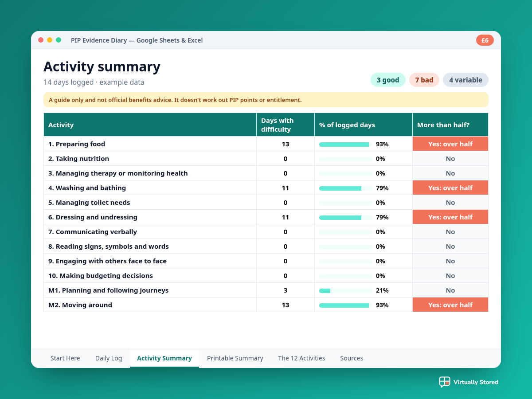Click the 'More than half?' column header

[450, 125]
